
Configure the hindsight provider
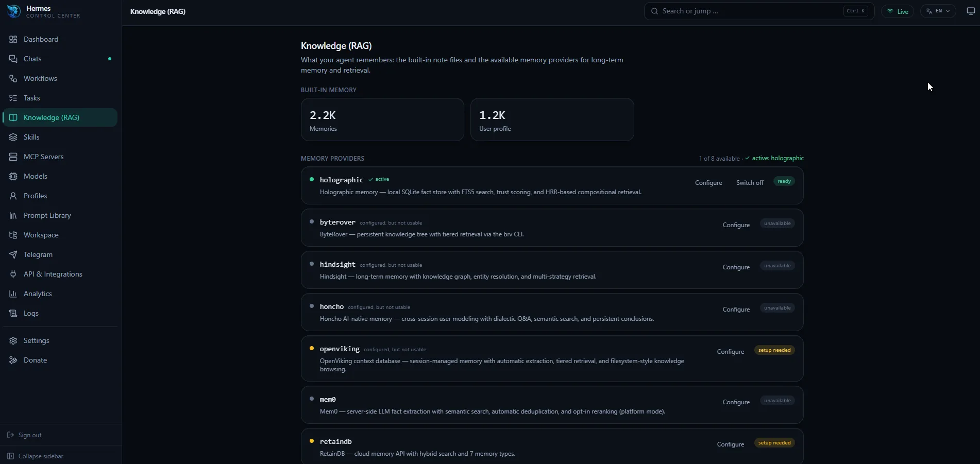[x=736, y=267]
